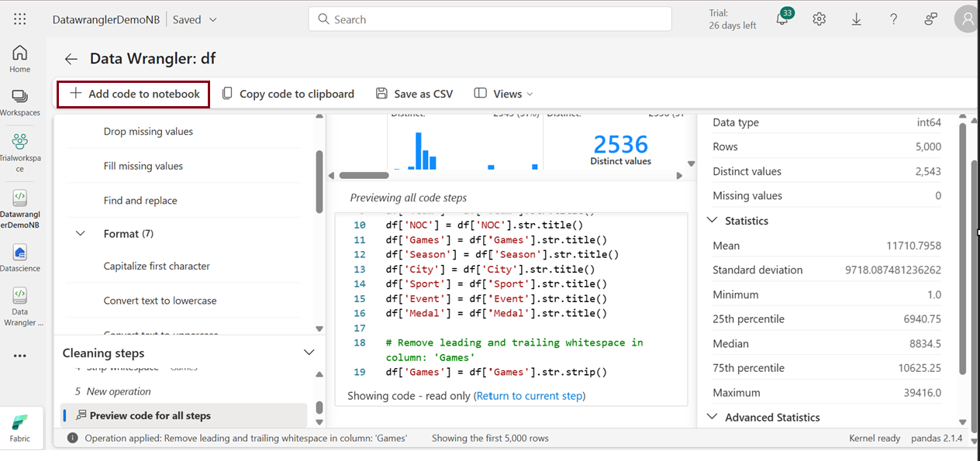This screenshot has height=461, width=980.
Task: Select Convert text to lowercase operation
Action: click(160, 301)
